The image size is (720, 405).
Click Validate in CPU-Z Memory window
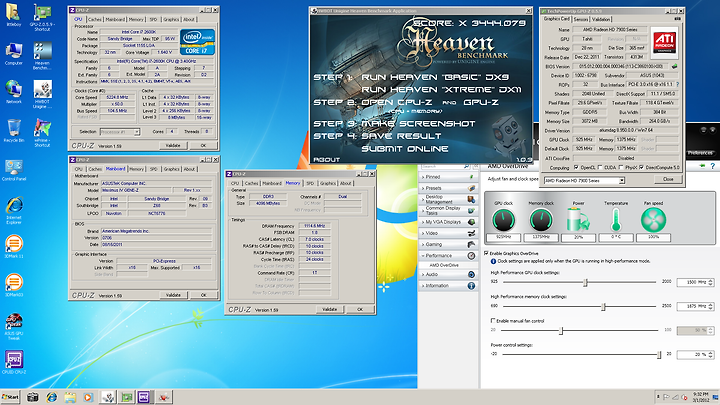click(329, 309)
